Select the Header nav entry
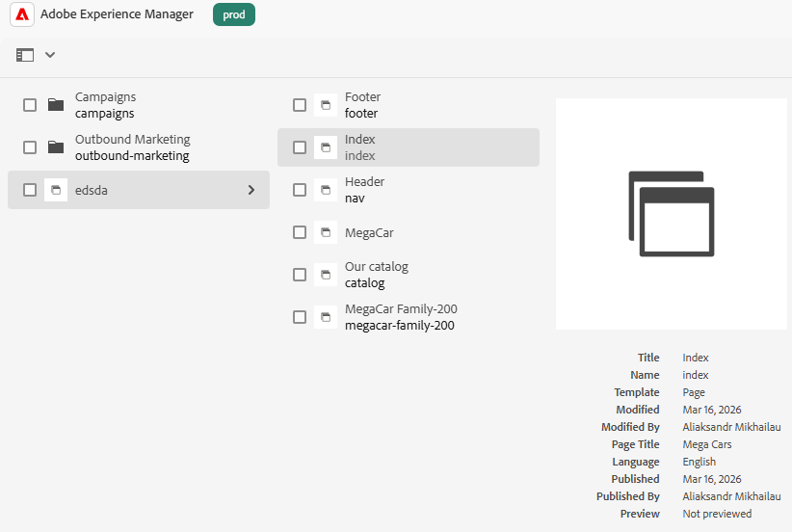Screen dimensions: 792x532 [409, 190]
